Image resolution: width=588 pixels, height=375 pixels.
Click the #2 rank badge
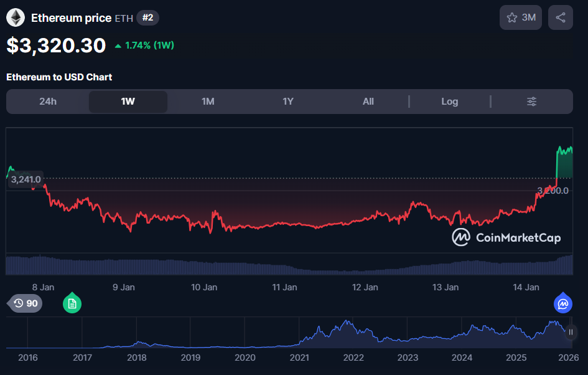click(147, 17)
